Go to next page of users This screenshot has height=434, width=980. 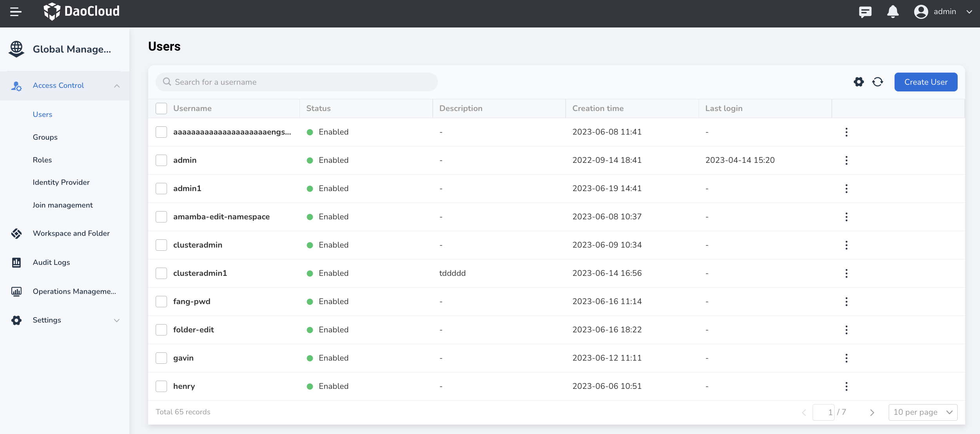(872, 412)
